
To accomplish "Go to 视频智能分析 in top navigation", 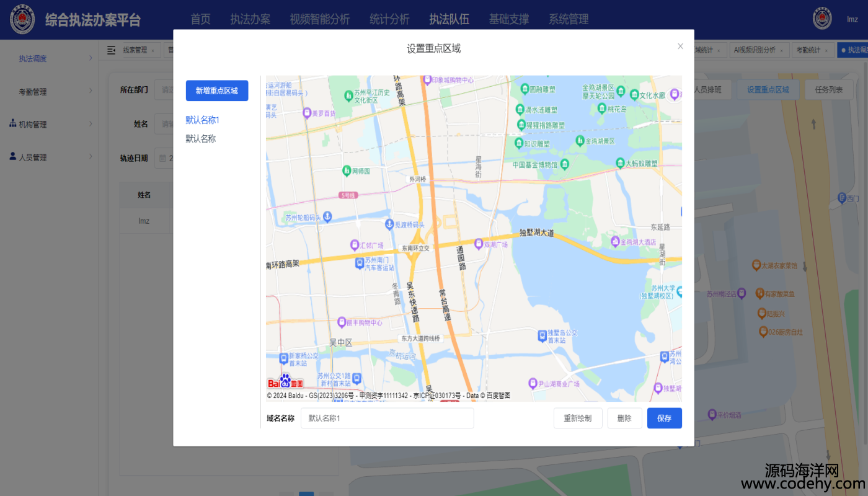I will (320, 19).
